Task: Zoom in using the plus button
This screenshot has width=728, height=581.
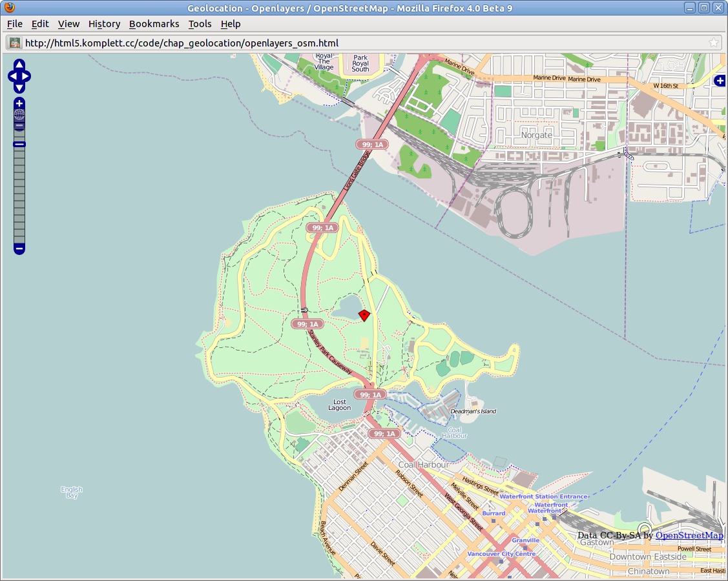Action: pos(19,103)
